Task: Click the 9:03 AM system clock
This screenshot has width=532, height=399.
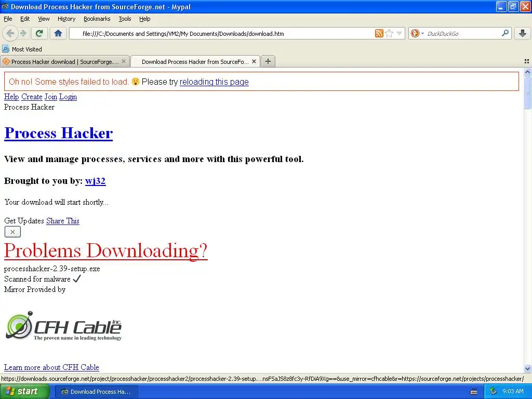Action: [513, 392]
